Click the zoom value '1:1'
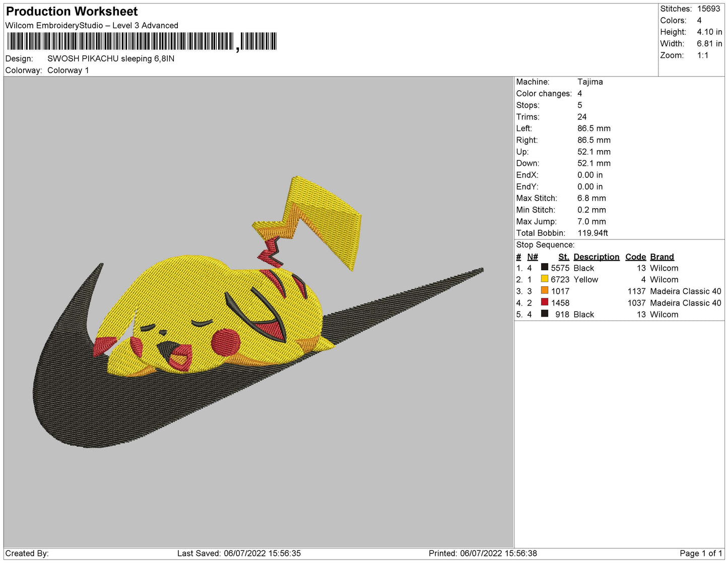The image size is (728, 563). pyautogui.click(x=703, y=55)
